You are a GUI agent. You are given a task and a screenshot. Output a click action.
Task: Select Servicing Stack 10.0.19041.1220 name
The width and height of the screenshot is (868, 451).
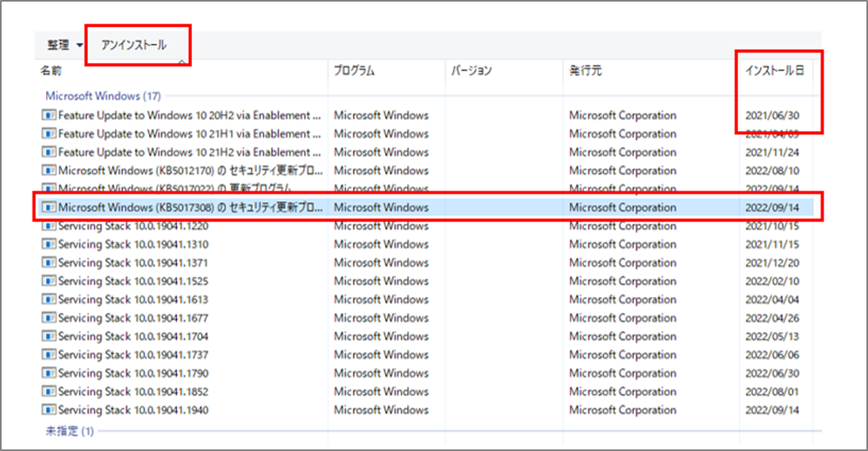133,226
